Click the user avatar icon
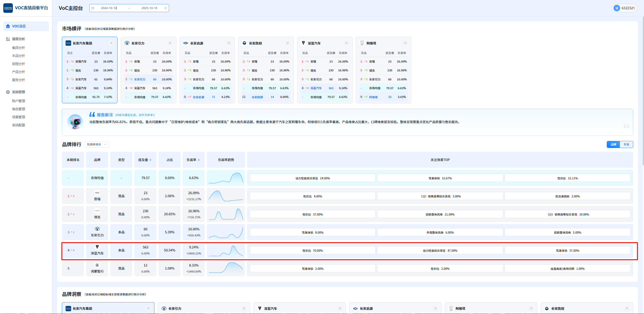Viewport: 644px width, 314px height. [617, 8]
